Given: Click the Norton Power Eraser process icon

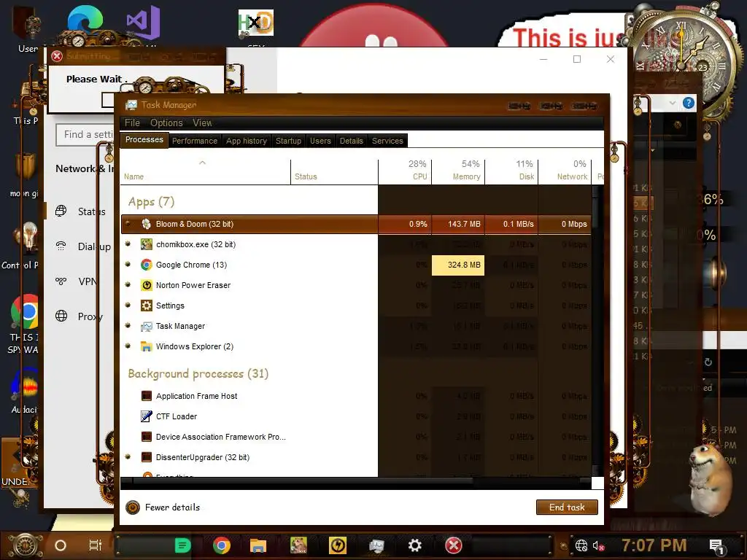Looking at the screenshot, I should [x=146, y=285].
